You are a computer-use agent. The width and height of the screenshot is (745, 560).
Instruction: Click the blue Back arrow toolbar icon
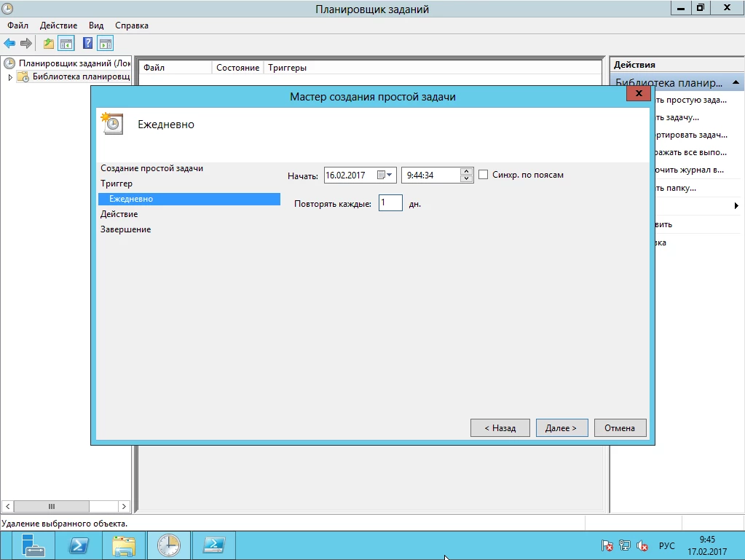(x=9, y=44)
